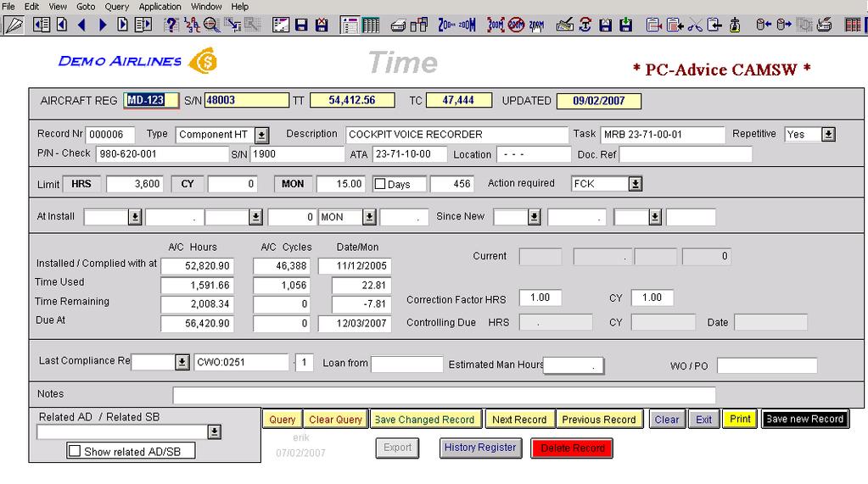Open the Query menu

pyautogui.click(x=117, y=7)
